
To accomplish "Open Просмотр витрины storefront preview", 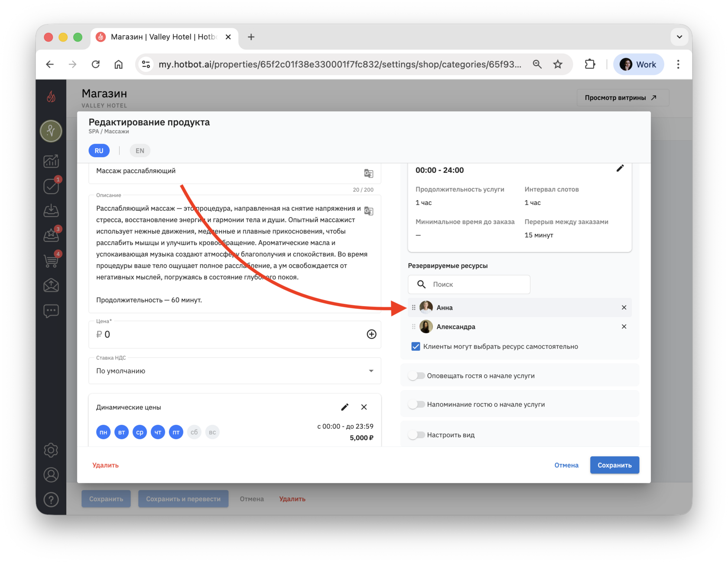I will [x=623, y=98].
